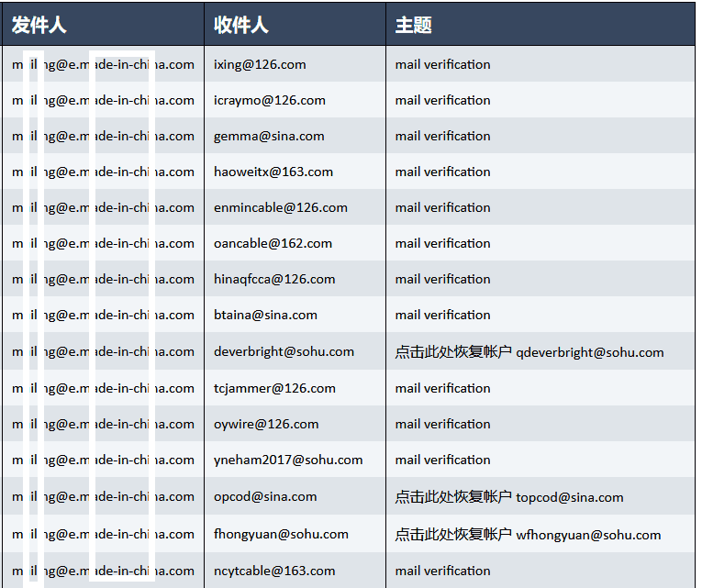Select recipient ncytcable@163.com
This screenshot has height=588, width=702.
point(274,571)
